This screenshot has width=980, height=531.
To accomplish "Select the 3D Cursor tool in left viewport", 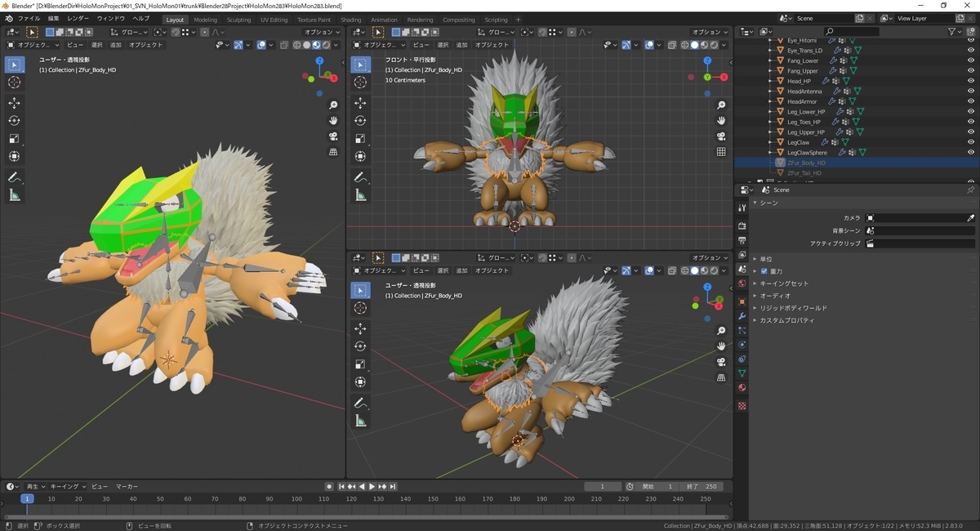I will [15, 83].
